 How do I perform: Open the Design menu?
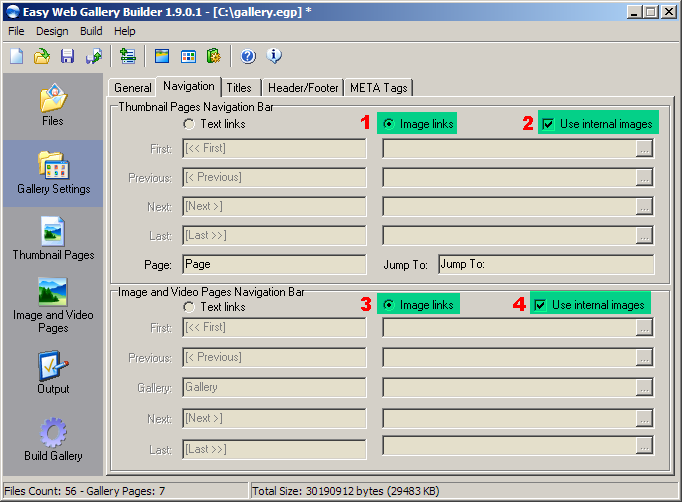click(x=52, y=31)
